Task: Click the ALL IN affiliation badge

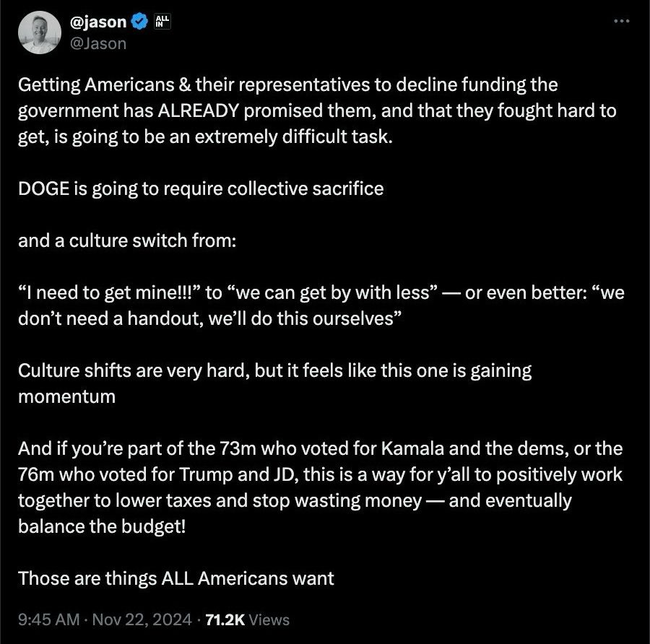Action: (x=160, y=22)
